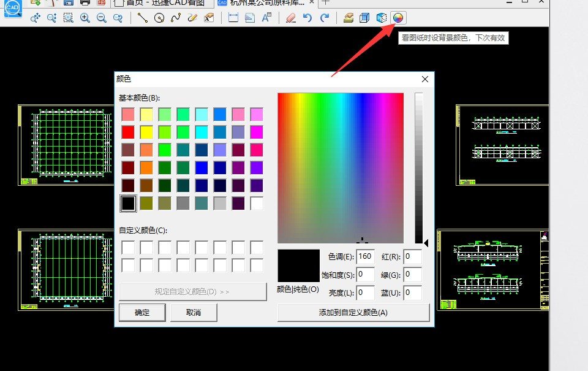Image resolution: width=588 pixels, height=371 pixels.
Task: Select the first empty custom color slot
Action: (x=128, y=247)
